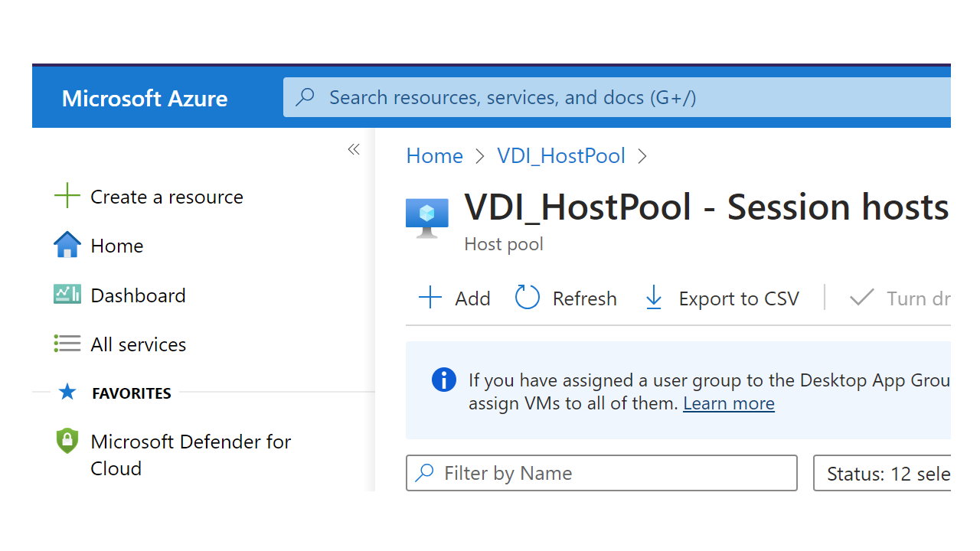This screenshot has height=551, width=980.
Task: Open the Learn more link
Action: (728, 403)
